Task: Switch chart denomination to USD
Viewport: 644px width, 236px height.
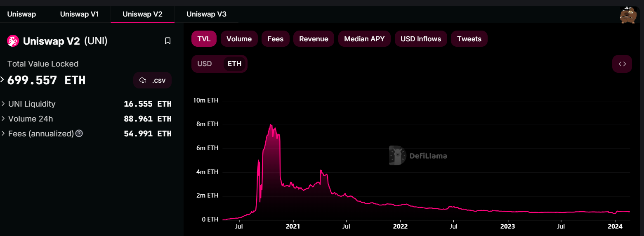Action: (205, 64)
